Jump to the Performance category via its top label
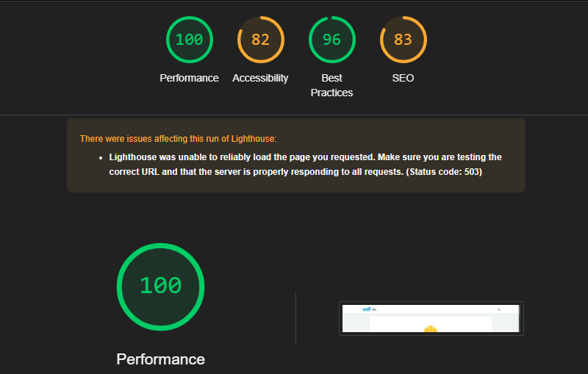The width and height of the screenshot is (588, 374). (x=189, y=78)
